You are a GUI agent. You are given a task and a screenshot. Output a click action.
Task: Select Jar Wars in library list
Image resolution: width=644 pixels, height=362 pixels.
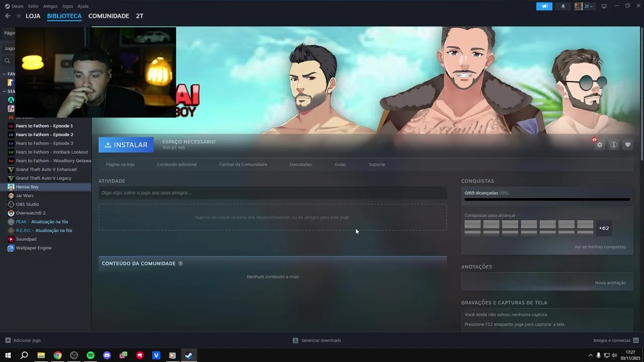tap(25, 196)
